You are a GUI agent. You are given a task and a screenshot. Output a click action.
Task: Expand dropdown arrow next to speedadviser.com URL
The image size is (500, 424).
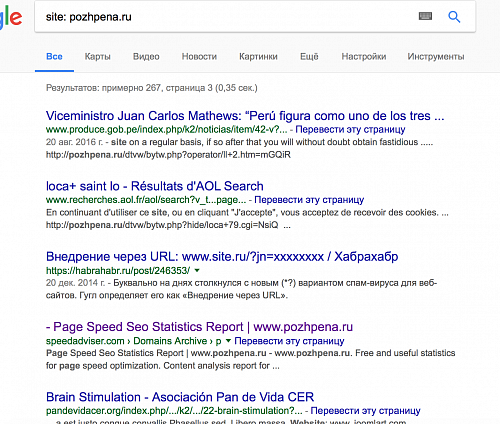tap(228, 341)
